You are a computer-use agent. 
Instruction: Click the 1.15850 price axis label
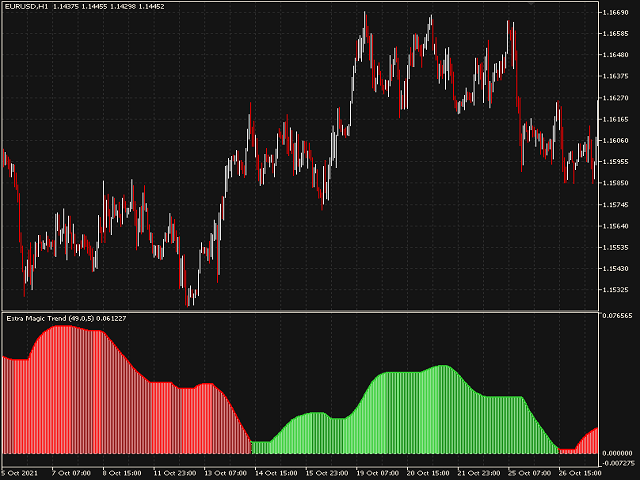click(x=616, y=183)
